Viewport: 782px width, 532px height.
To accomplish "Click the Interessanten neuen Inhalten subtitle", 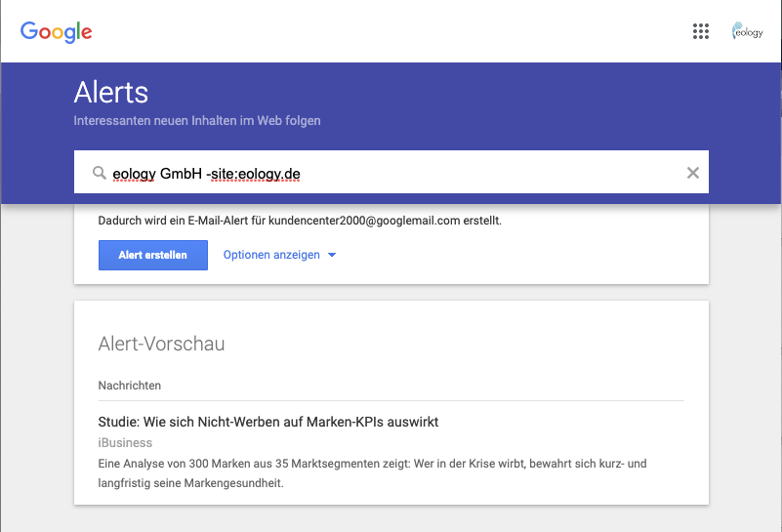I will (x=197, y=121).
